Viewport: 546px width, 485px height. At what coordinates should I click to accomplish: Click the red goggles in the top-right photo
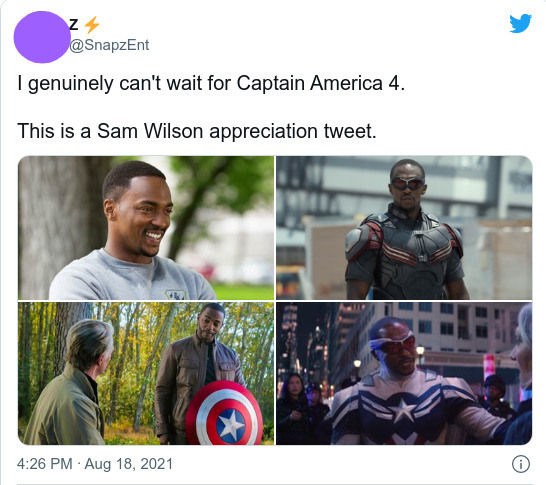407,183
